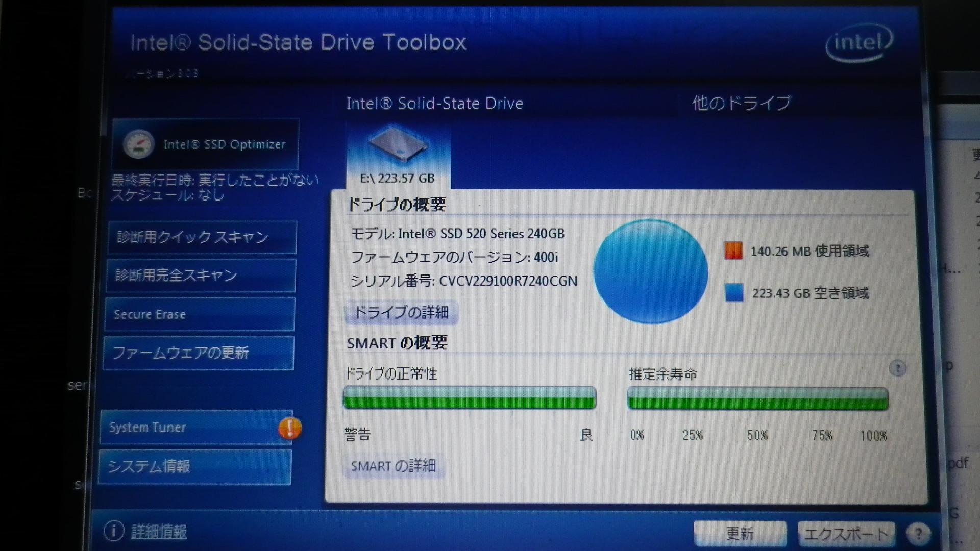This screenshot has height=551, width=980.
Task: Open the bottom-right help question mark icon
Action: click(918, 534)
